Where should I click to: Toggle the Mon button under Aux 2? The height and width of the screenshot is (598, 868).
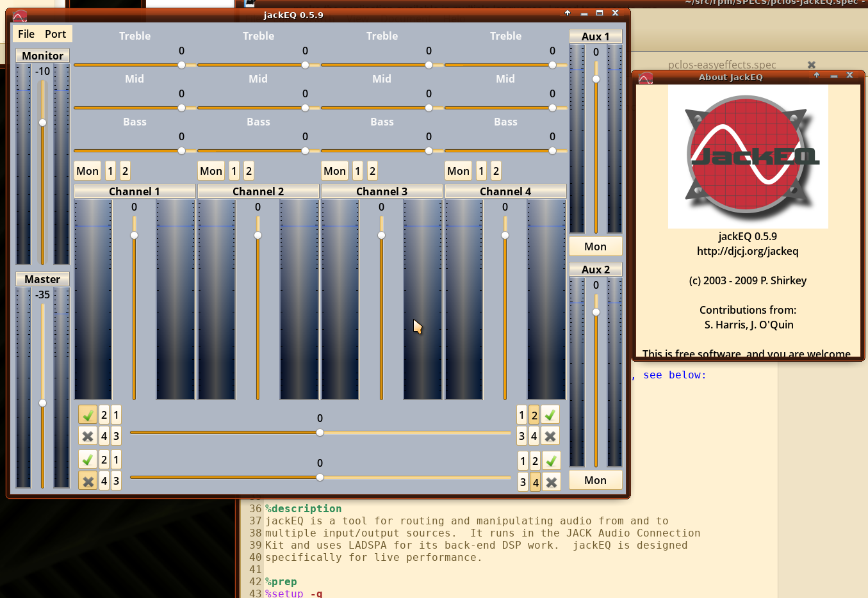(x=594, y=480)
